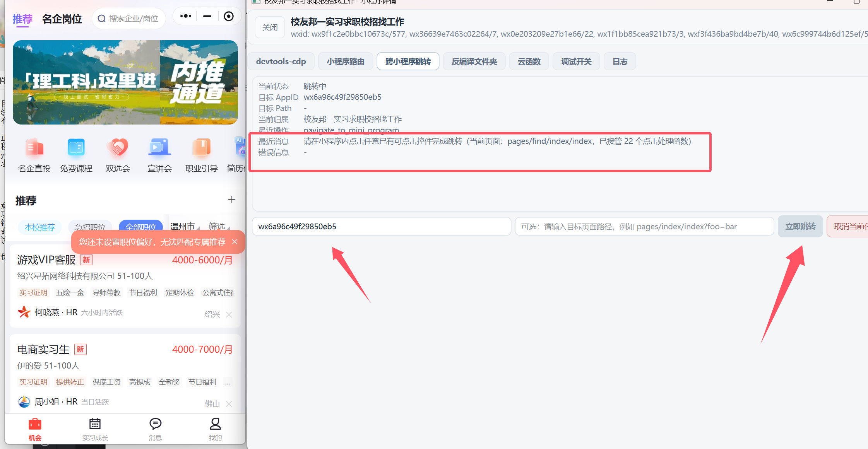Image resolution: width=868 pixels, height=449 pixels.
Task: Click 目标 AppID value wx6a96c49f29850eb5
Action: click(342, 97)
